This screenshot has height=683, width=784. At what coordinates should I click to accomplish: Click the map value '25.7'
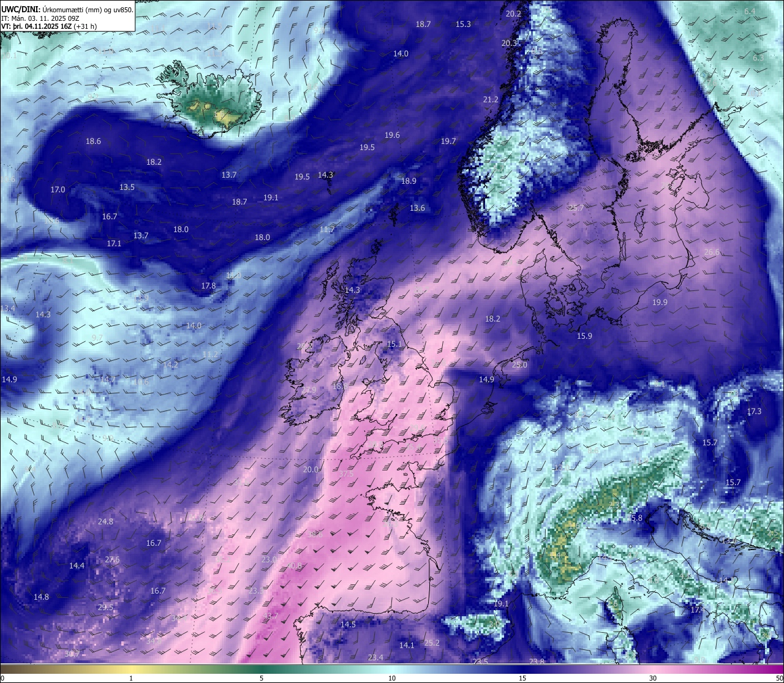pos(576,208)
